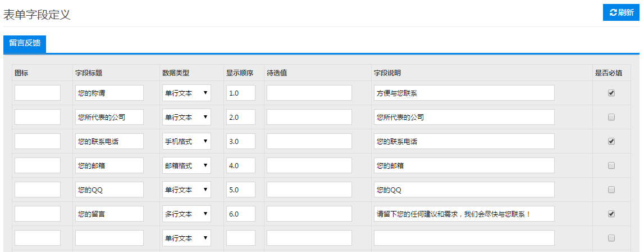
Task: Toggle required checkbox for 您的留言 row
Action: 611,214
